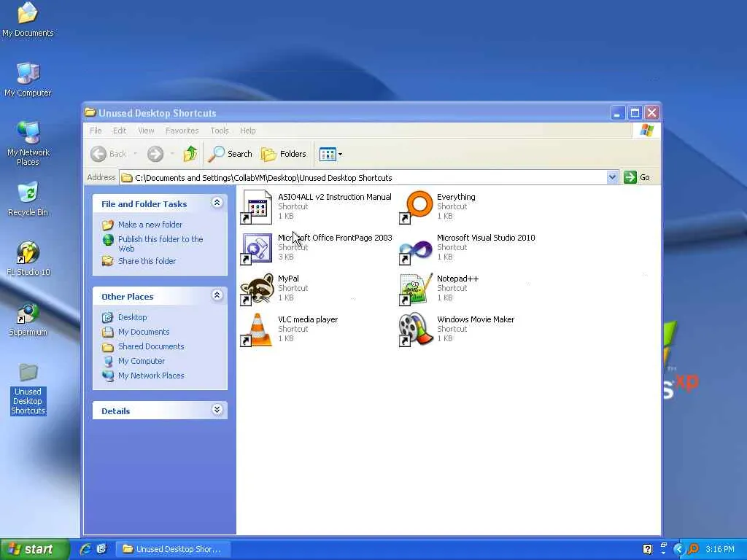Viewport: 747px width, 560px height.
Task: Expand the Details panel
Action: (x=217, y=410)
